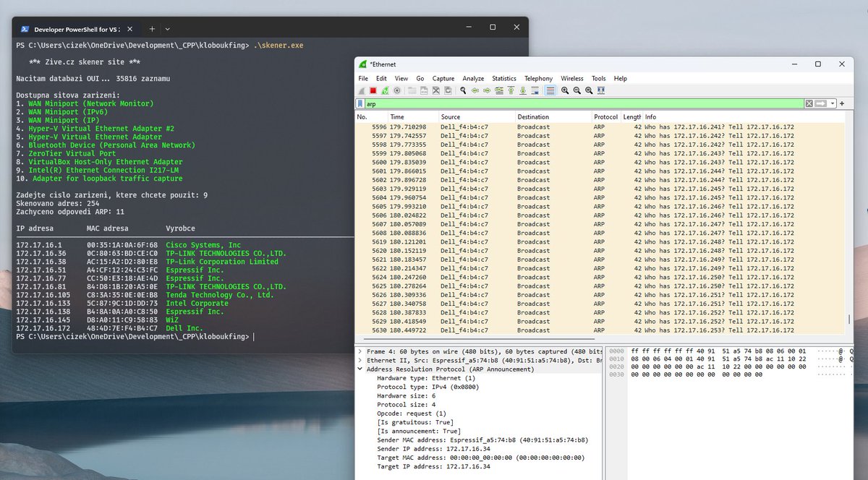868x480 pixels.
Task: Open the Help menu in Wireshark
Action: [620, 78]
